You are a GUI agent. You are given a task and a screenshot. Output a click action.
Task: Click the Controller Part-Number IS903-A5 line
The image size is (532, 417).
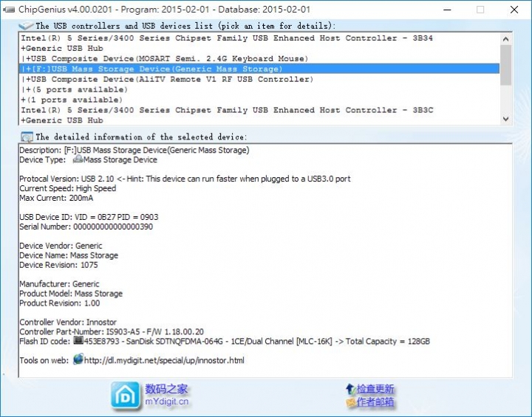[x=112, y=331]
